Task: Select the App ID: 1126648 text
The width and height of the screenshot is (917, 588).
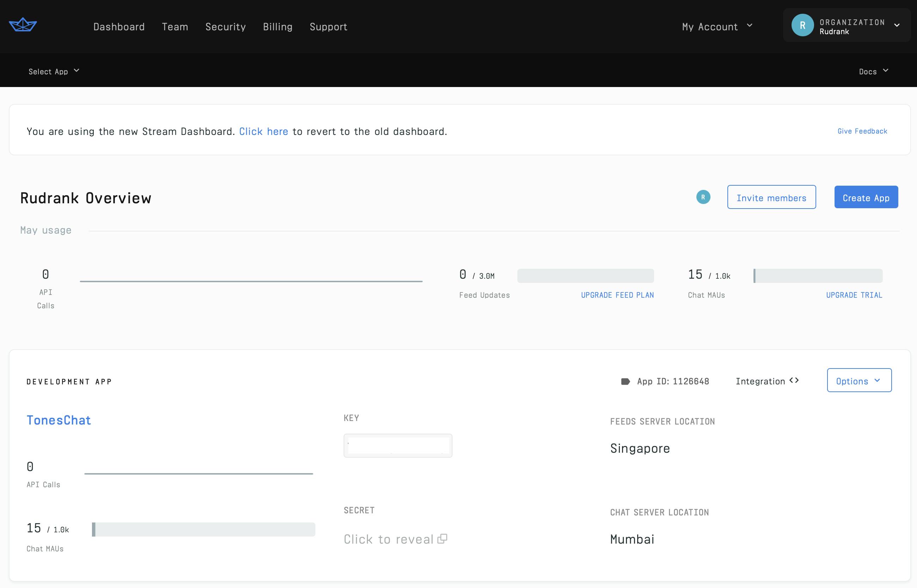Action: [x=673, y=382]
